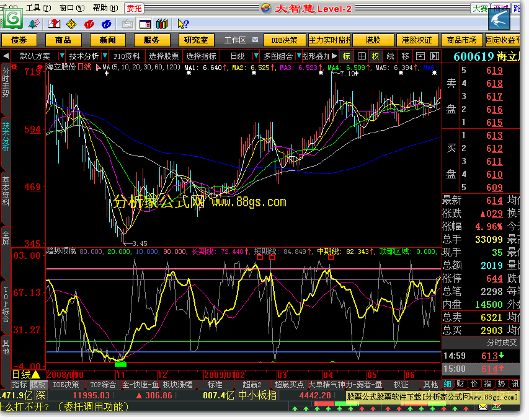Click the 港股 button
This screenshot has height=420, width=529.
pyautogui.click(x=373, y=40)
